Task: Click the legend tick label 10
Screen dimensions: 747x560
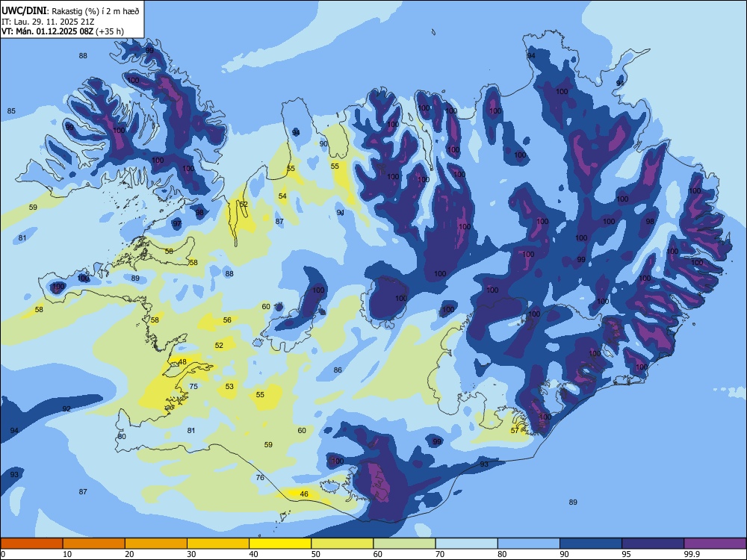Action: (x=67, y=554)
